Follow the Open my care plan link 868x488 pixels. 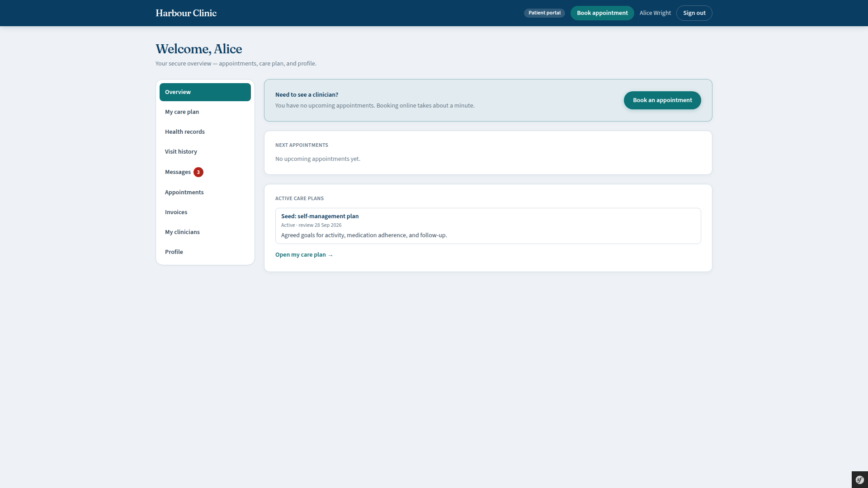tap(304, 255)
